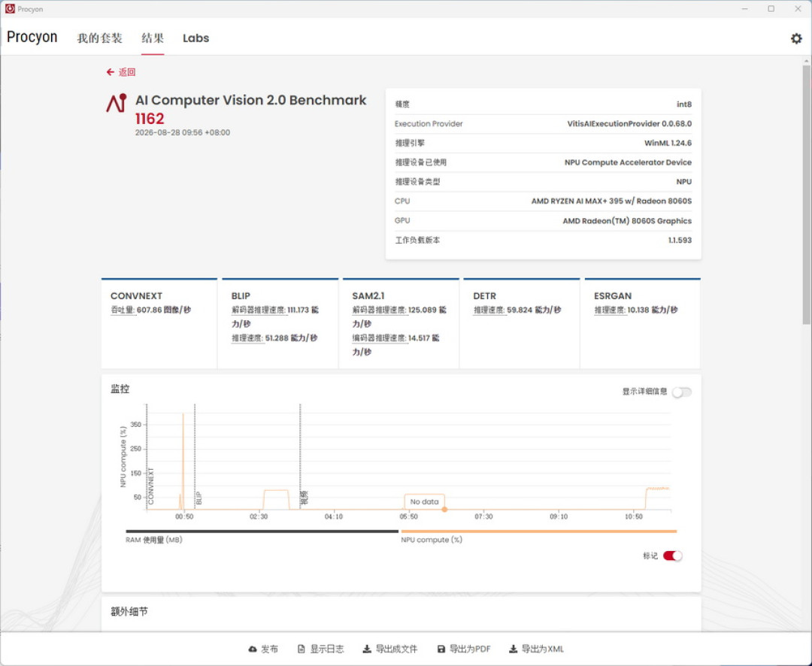Click the download icon beside 导出成文件

tap(367, 649)
